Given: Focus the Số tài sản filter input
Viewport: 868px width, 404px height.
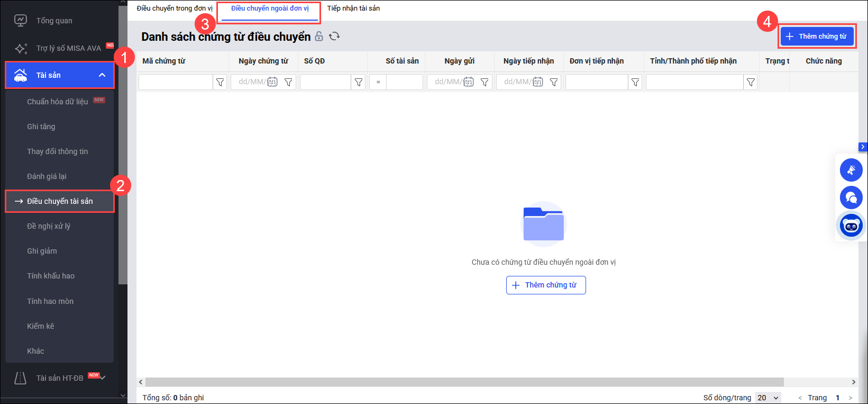Looking at the screenshot, I should point(405,82).
